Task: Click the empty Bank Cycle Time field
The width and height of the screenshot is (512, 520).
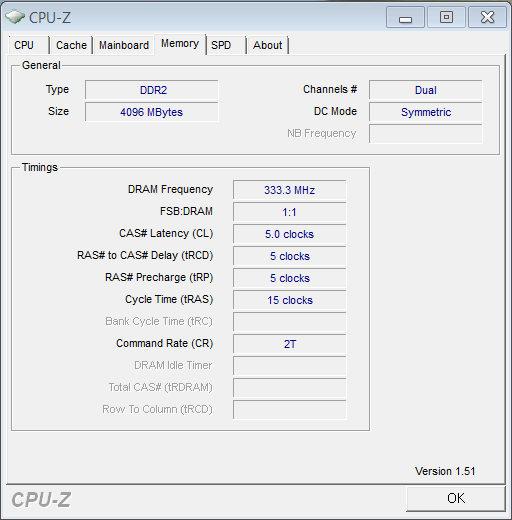Action: [x=290, y=322]
